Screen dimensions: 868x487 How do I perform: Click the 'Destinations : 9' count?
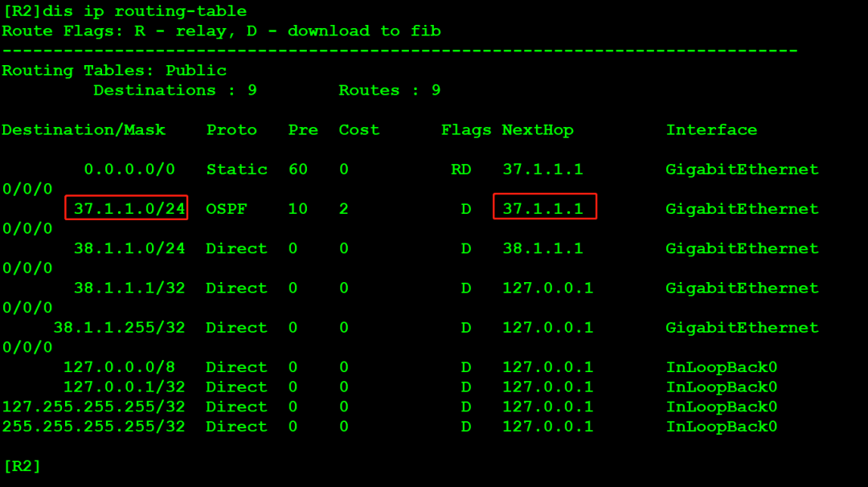175,90
